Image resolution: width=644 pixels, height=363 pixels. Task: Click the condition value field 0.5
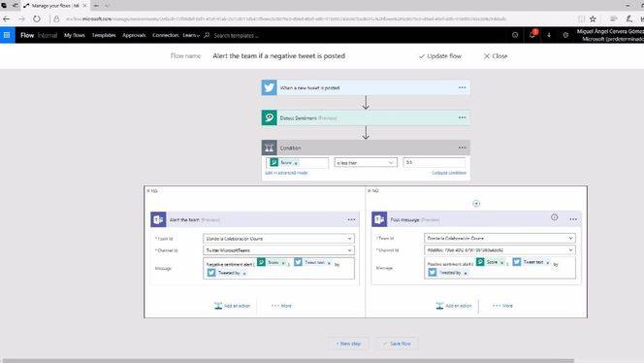pos(435,163)
